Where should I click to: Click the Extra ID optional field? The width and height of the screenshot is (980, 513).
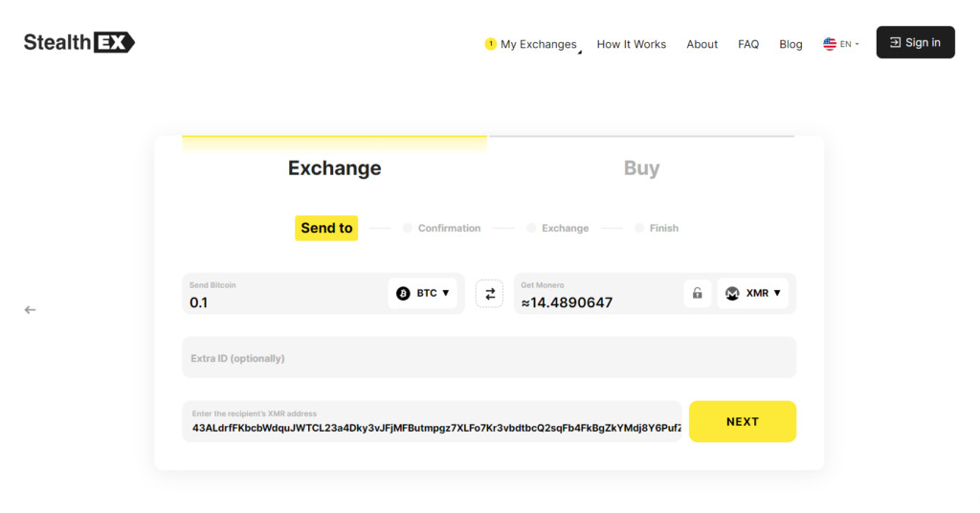pyautogui.click(x=488, y=358)
